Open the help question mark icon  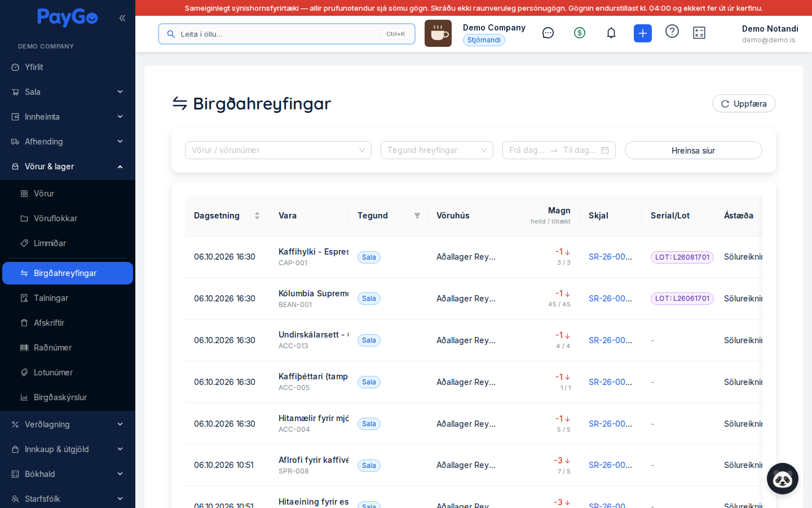coord(672,31)
